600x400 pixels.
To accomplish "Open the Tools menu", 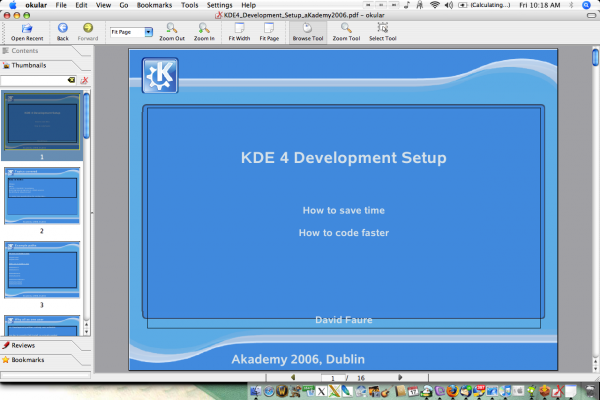I will pyautogui.click(x=189, y=5).
